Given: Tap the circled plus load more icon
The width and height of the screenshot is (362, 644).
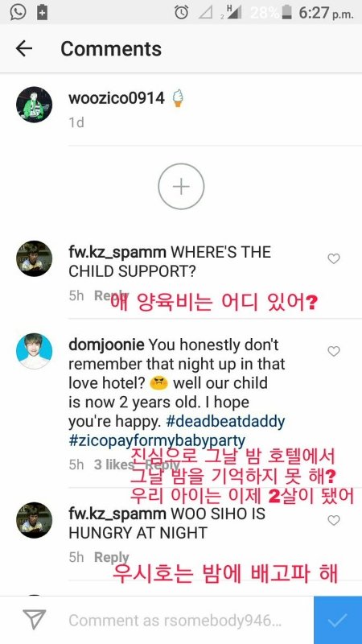Looking at the screenshot, I should coord(181,187).
